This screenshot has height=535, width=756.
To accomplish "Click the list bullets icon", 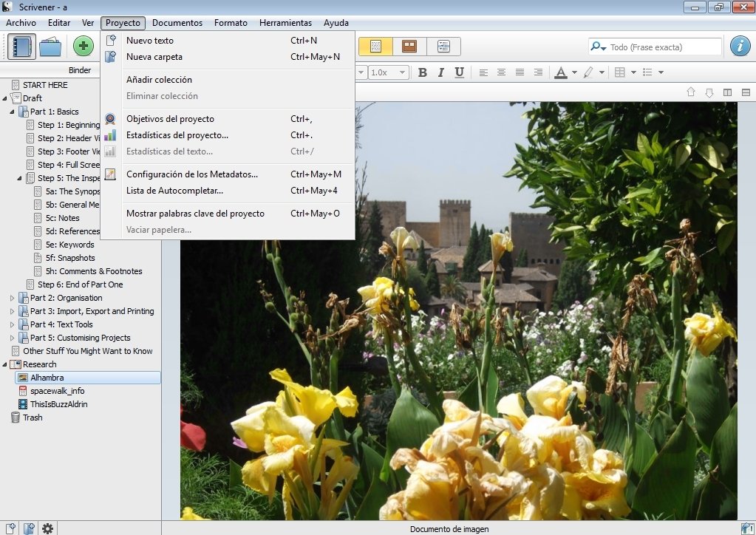I will coord(647,72).
